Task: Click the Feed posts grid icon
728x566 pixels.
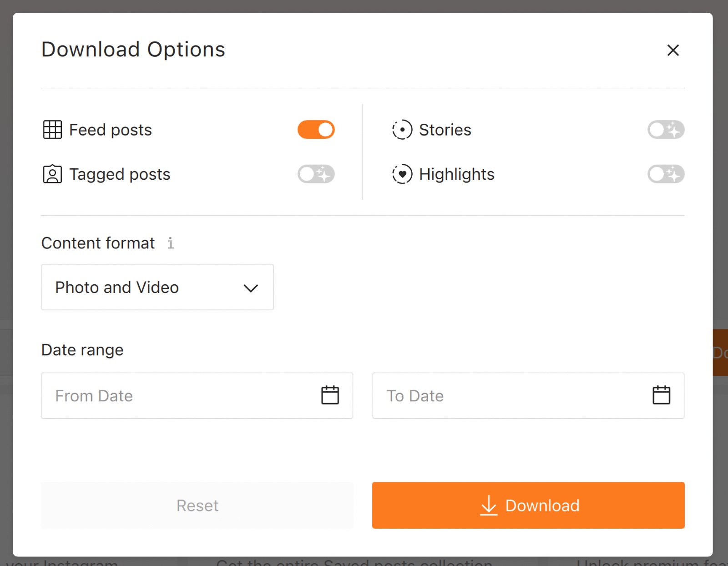Action: coord(52,130)
